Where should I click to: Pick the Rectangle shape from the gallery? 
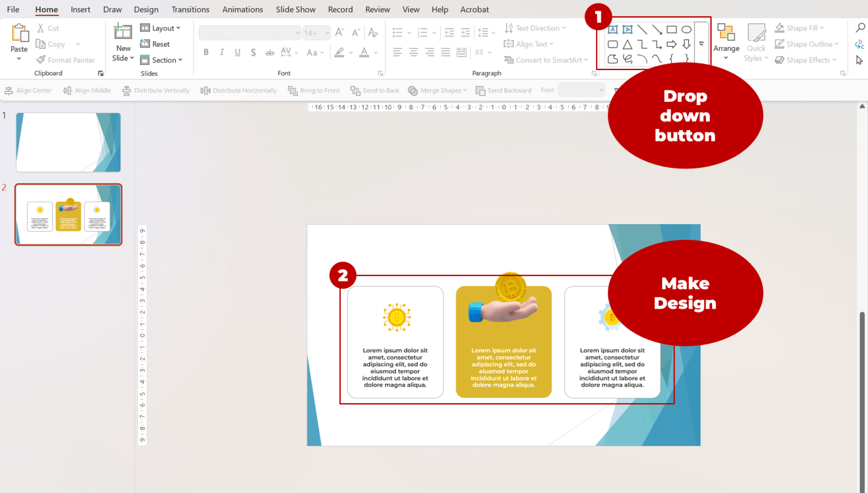[x=671, y=29]
